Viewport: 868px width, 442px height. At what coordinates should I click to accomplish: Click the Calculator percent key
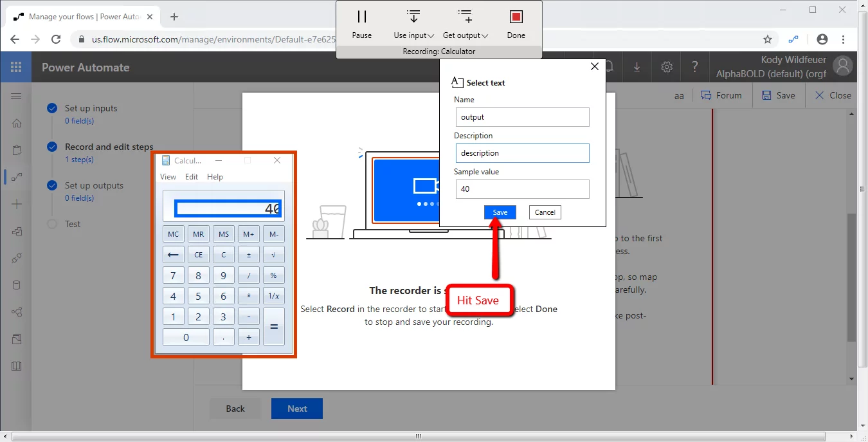(274, 275)
